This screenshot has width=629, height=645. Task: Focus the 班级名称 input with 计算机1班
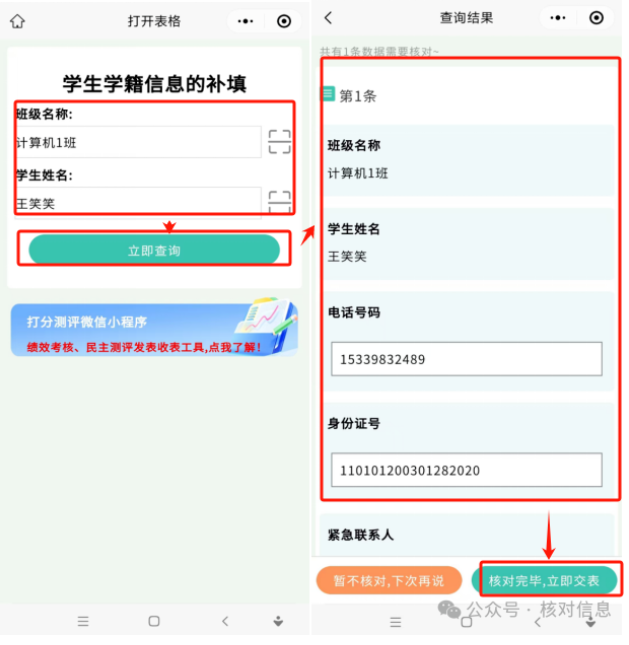tap(139, 142)
